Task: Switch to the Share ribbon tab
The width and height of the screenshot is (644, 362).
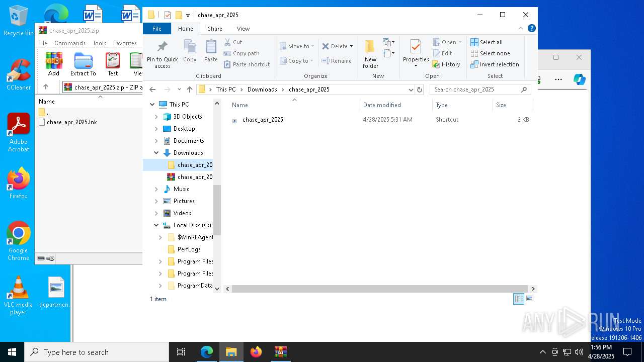Action: click(x=215, y=29)
